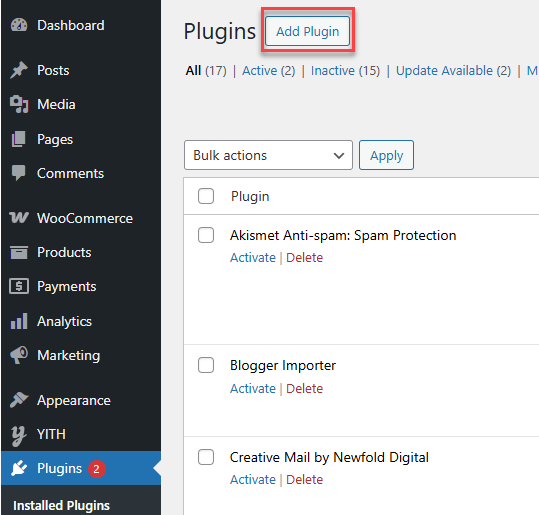This screenshot has width=539, height=515.
Task: Click the Comments speech bubble icon
Action: 19,173
